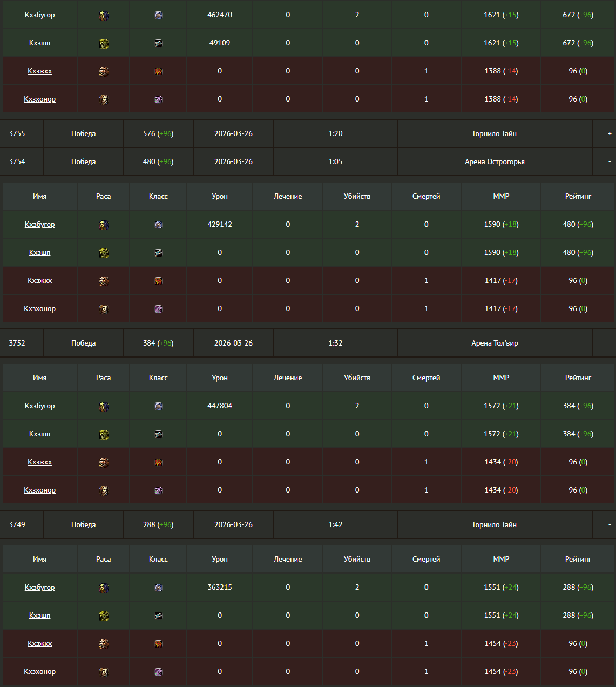The image size is (616, 687).
Task: Click Кхзшп's class icon in match 3749
Action: point(158,616)
